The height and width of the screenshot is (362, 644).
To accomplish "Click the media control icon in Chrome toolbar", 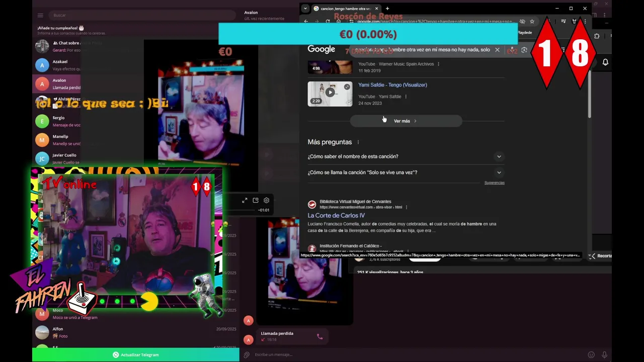I will [563, 21].
